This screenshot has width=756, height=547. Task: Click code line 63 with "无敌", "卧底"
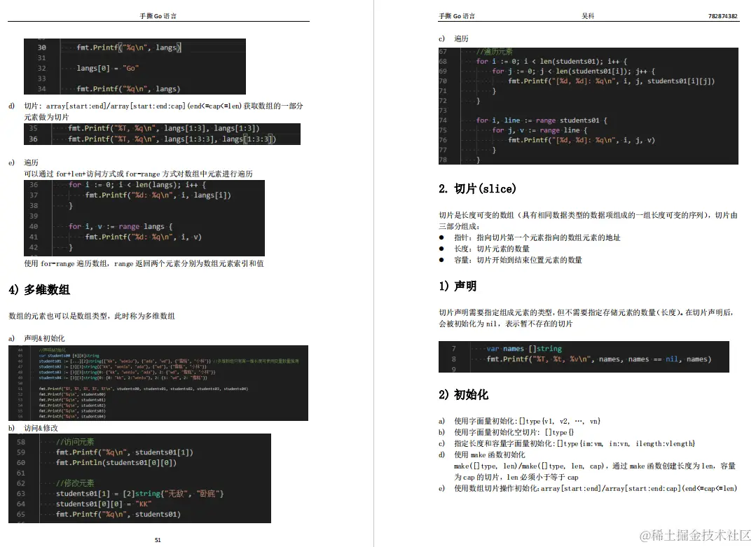[x=140, y=494]
